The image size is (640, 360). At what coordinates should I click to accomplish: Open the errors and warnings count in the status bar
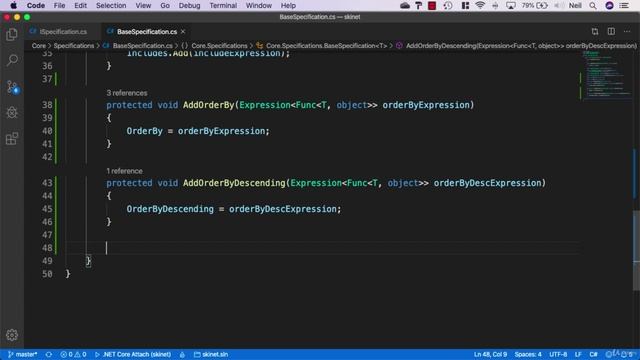coord(73,354)
